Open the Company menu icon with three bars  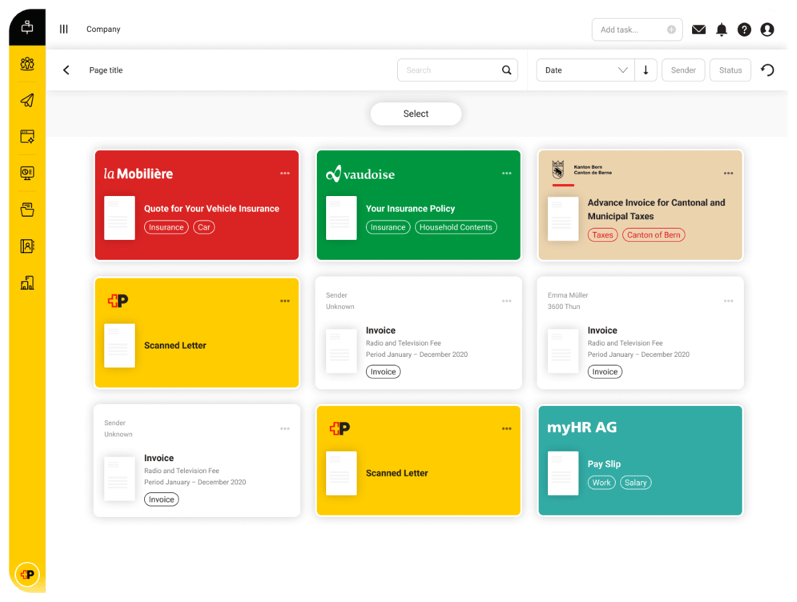pyautogui.click(x=64, y=29)
